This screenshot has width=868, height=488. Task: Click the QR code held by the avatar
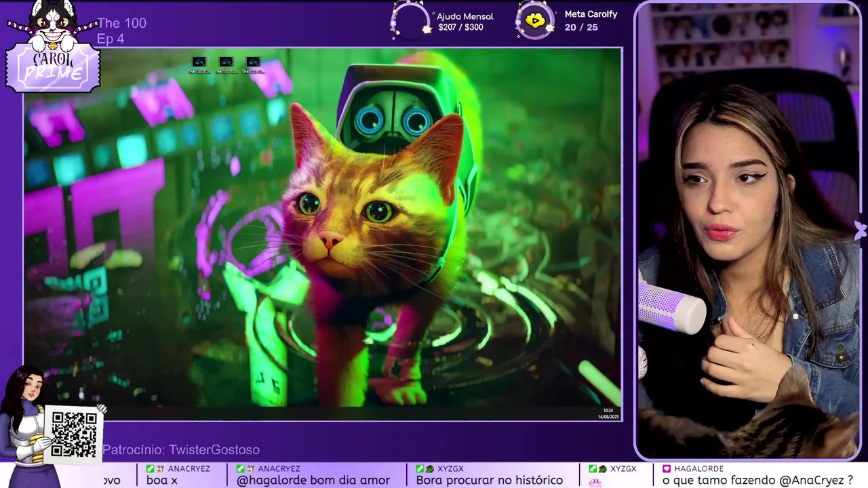point(74,434)
